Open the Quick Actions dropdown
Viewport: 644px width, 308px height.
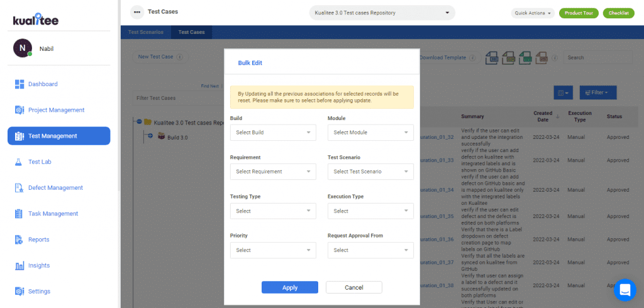533,13
